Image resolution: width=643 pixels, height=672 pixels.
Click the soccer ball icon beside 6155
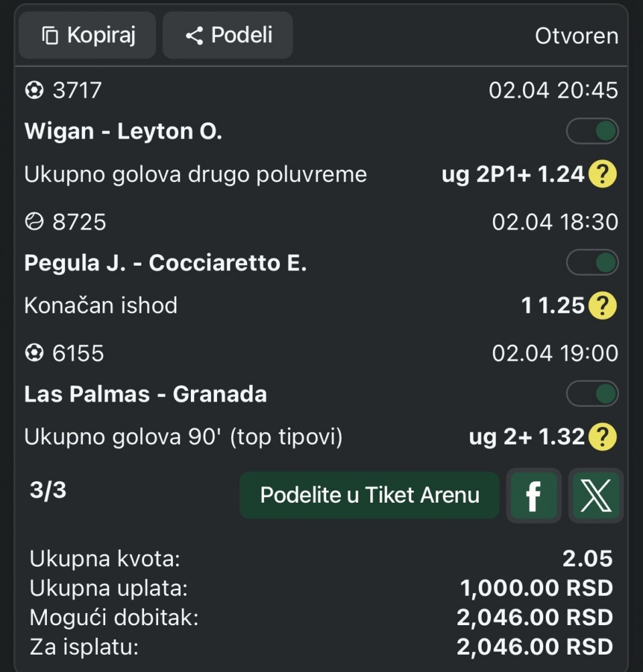(33, 353)
